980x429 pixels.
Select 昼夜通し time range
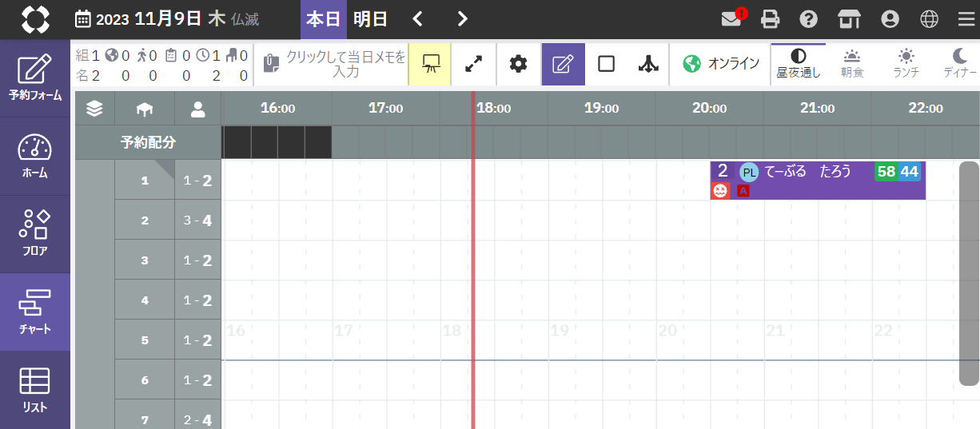click(x=799, y=65)
